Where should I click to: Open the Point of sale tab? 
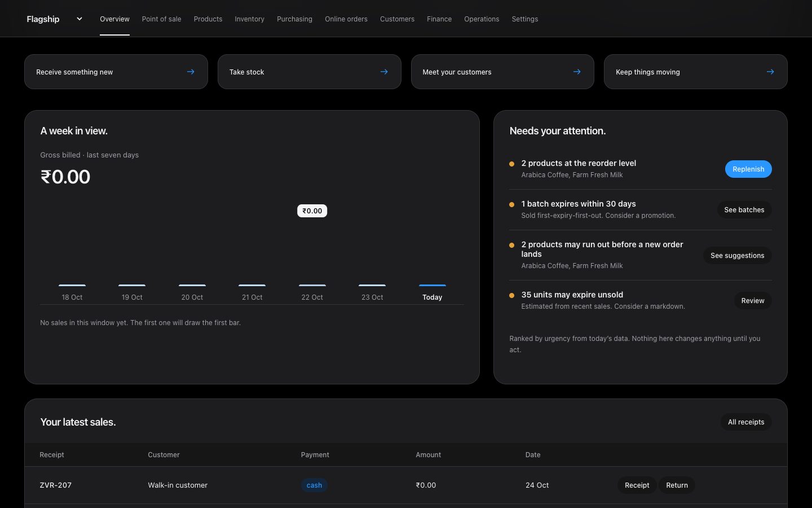pos(161,19)
